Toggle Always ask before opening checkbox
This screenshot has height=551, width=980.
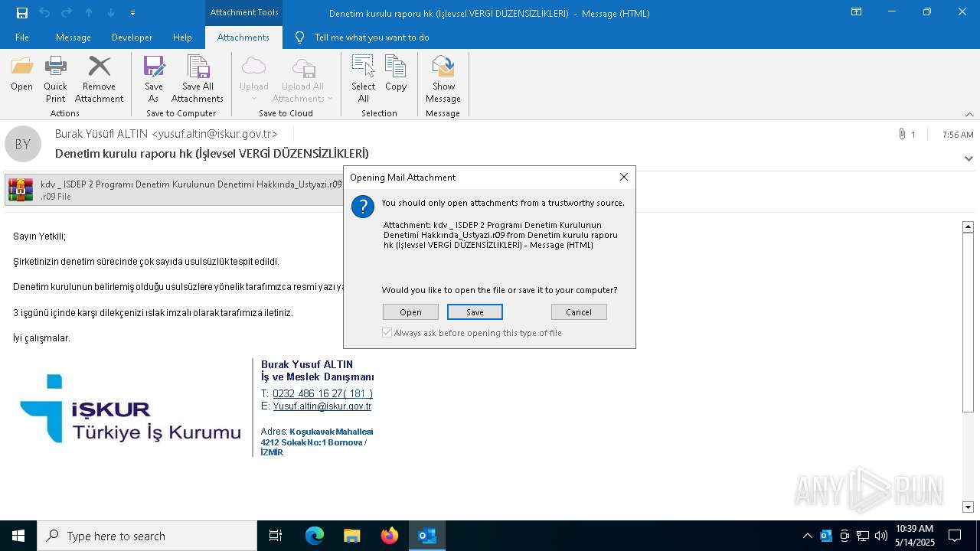(387, 333)
